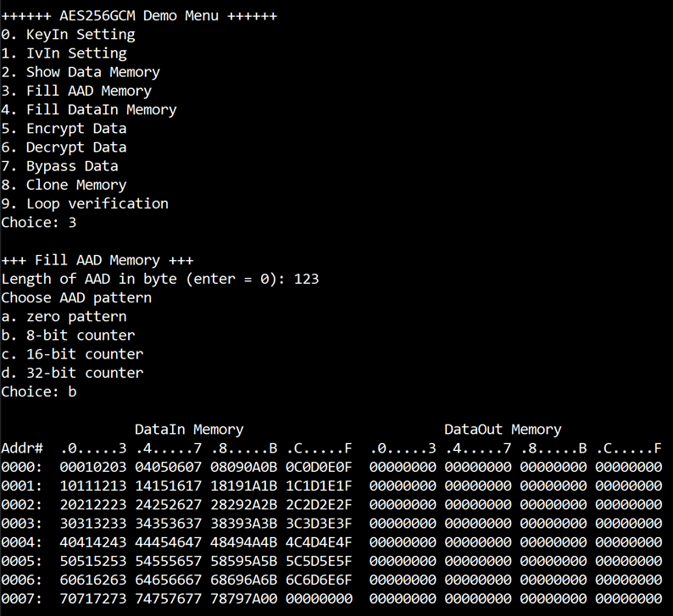Select the '5. Encrypt Data' line
This screenshot has height=616, width=673.
pyautogui.click(x=64, y=129)
